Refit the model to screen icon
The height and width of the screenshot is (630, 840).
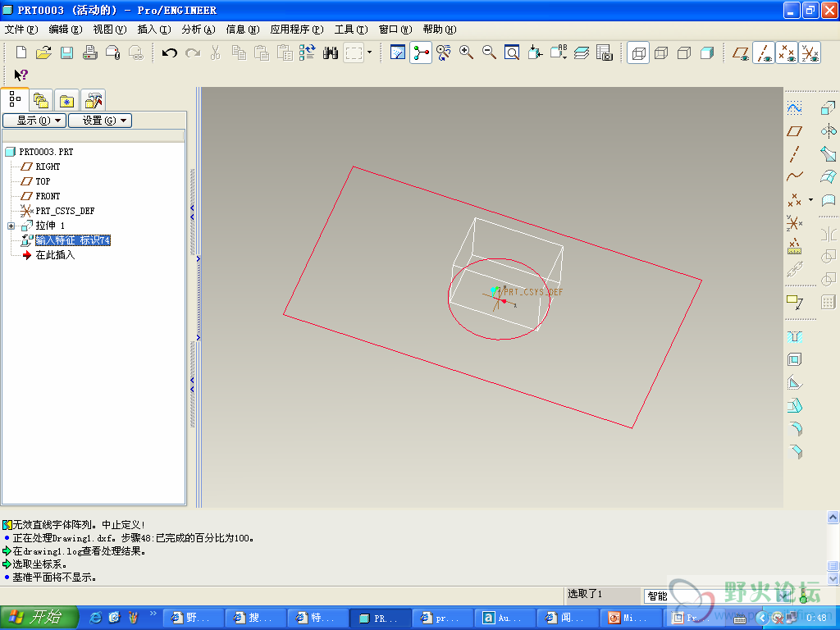click(x=512, y=52)
